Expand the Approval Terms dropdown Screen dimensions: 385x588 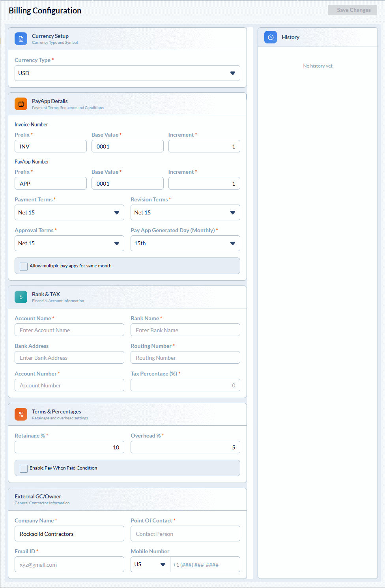point(69,243)
